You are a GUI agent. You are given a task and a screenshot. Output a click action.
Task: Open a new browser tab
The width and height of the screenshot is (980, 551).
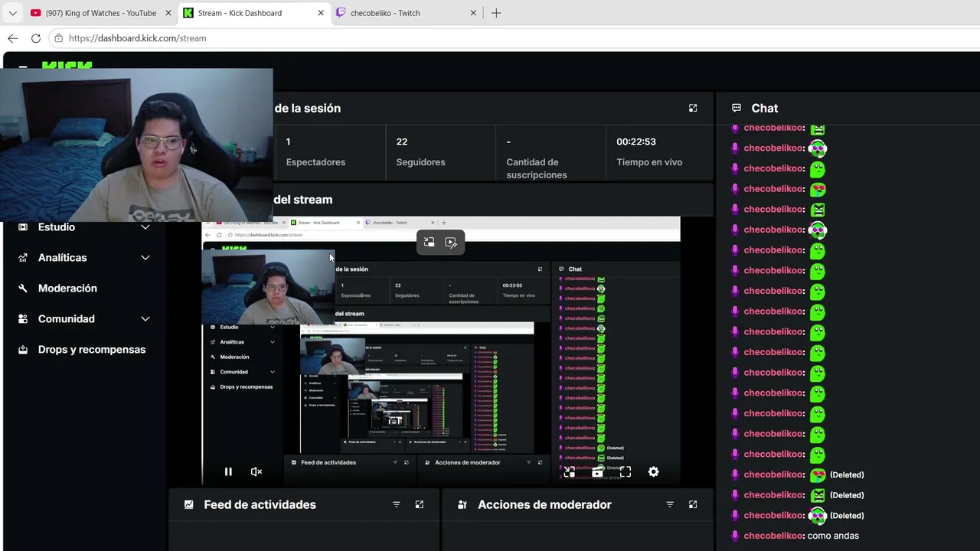point(496,13)
